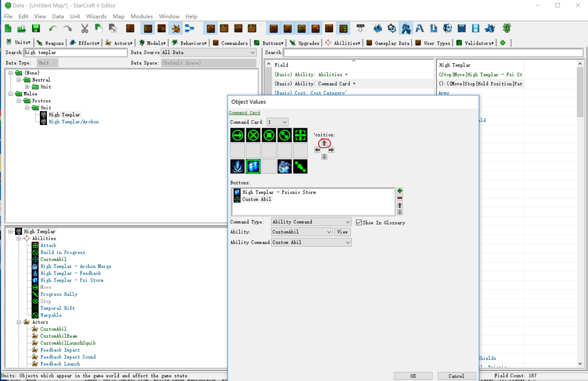588x381 pixels.
Task: Select the Stop button in command card
Action: coord(253,135)
